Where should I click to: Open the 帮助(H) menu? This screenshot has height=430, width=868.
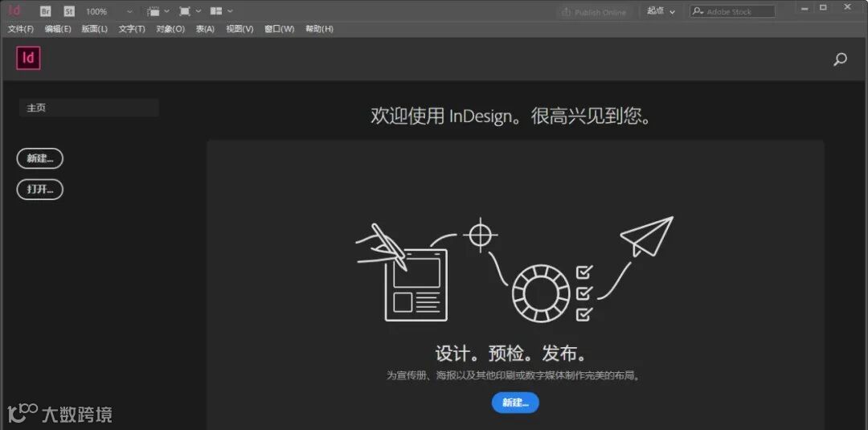[x=319, y=29]
